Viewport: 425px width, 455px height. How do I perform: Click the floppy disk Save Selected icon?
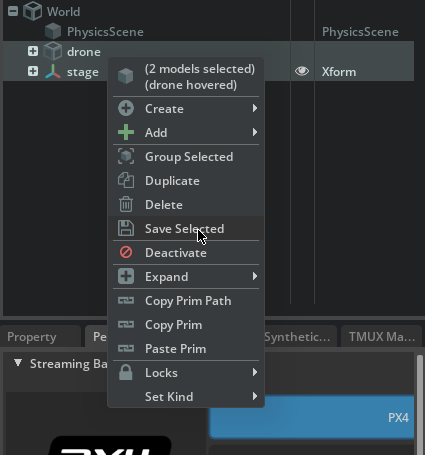pyautogui.click(x=126, y=228)
